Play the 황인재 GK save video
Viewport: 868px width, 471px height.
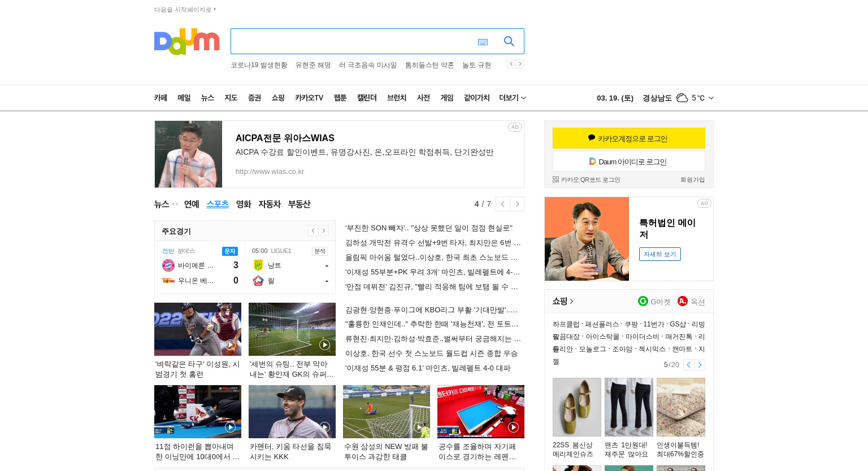(x=324, y=344)
